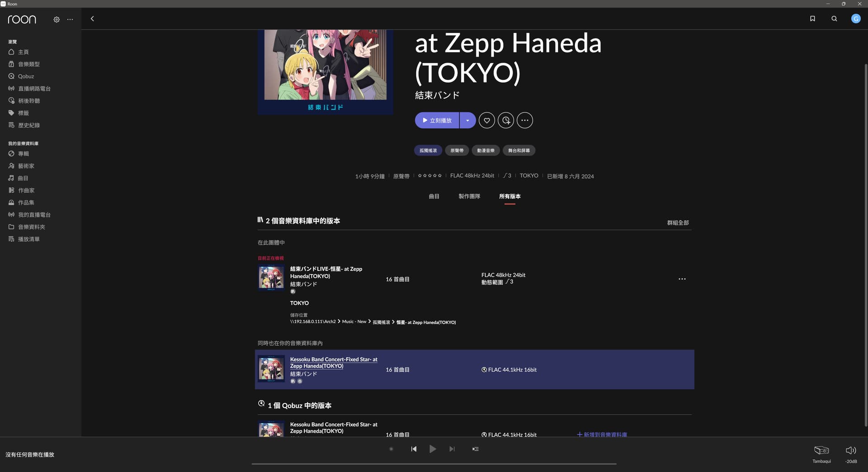This screenshot has width=868, height=472.
Task: Open the large album cover art
Action: (325, 71)
